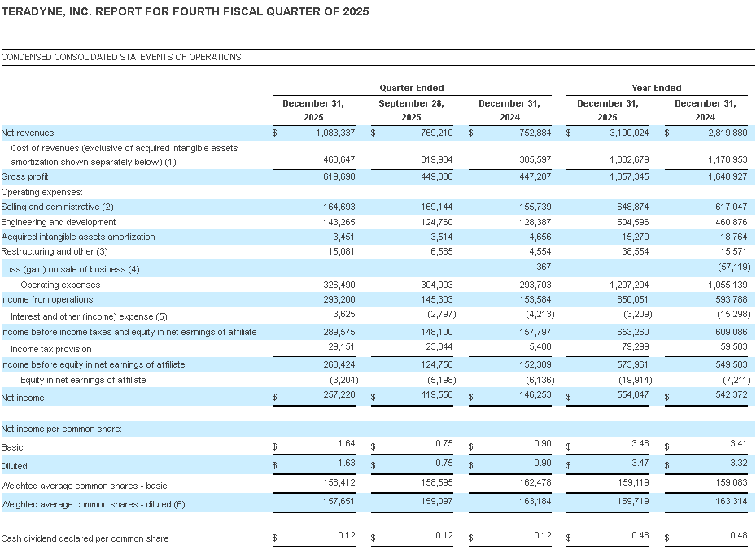Click the report title 'TERADYNE, INC. REPORT FOR FOURTH FISCAL QUARTER OF 2025'
Image resolution: width=756 pixels, height=553 pixels.
[x=185, y=11]
